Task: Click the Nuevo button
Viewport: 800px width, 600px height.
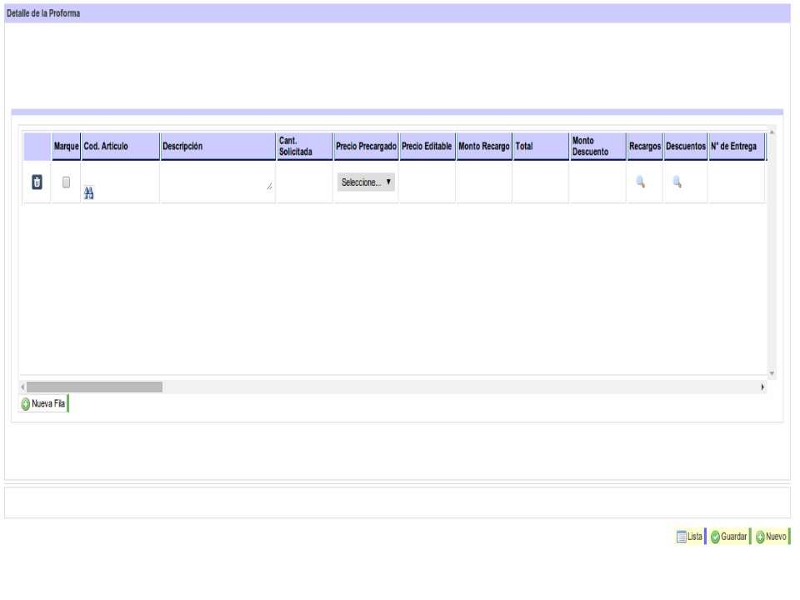Action: click(x=771, y=537)
